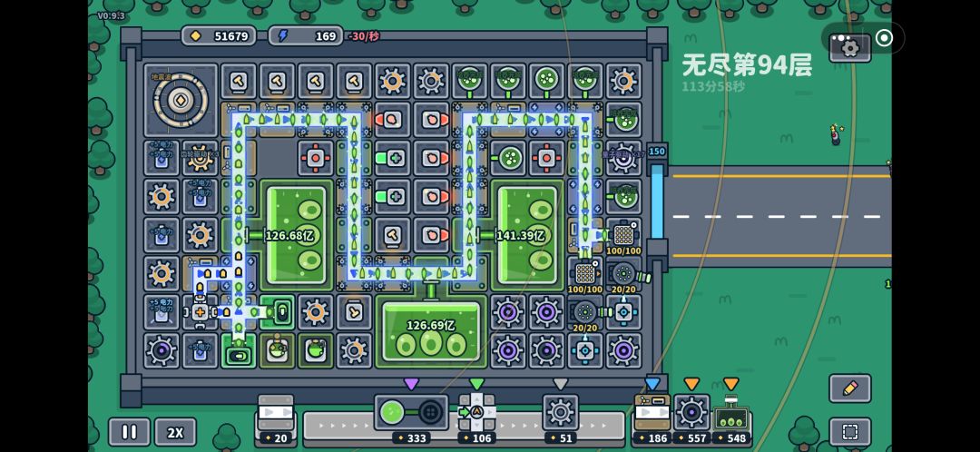Open the orange triangle above the 557 item

(691, 384)
